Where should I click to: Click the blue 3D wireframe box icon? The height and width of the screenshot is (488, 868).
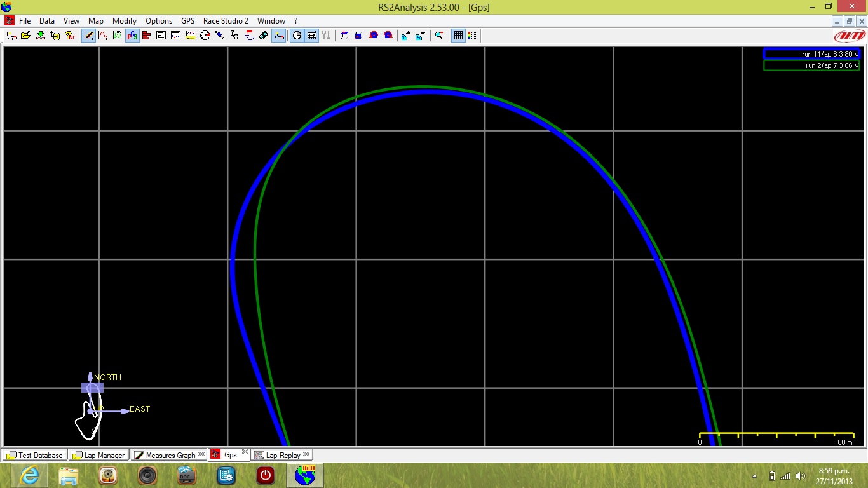[x=344, y=36]
